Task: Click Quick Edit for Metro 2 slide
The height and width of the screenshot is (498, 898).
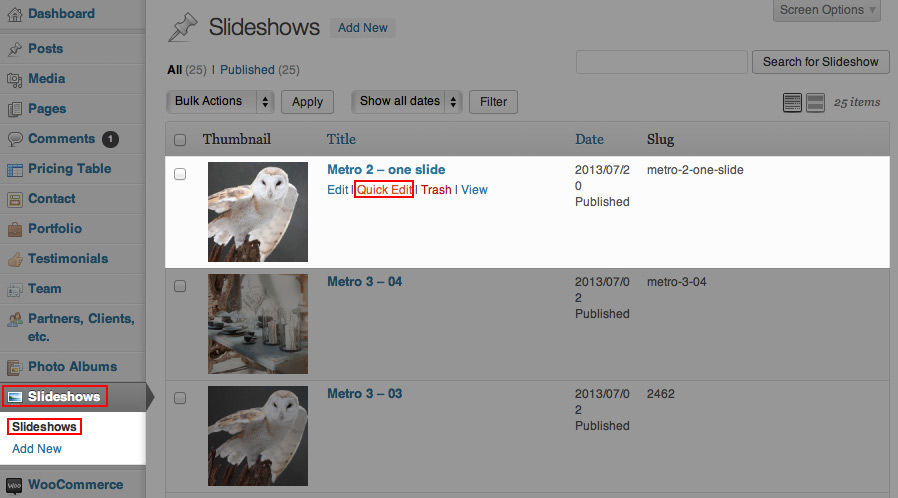Action: [x=384, y=190]
